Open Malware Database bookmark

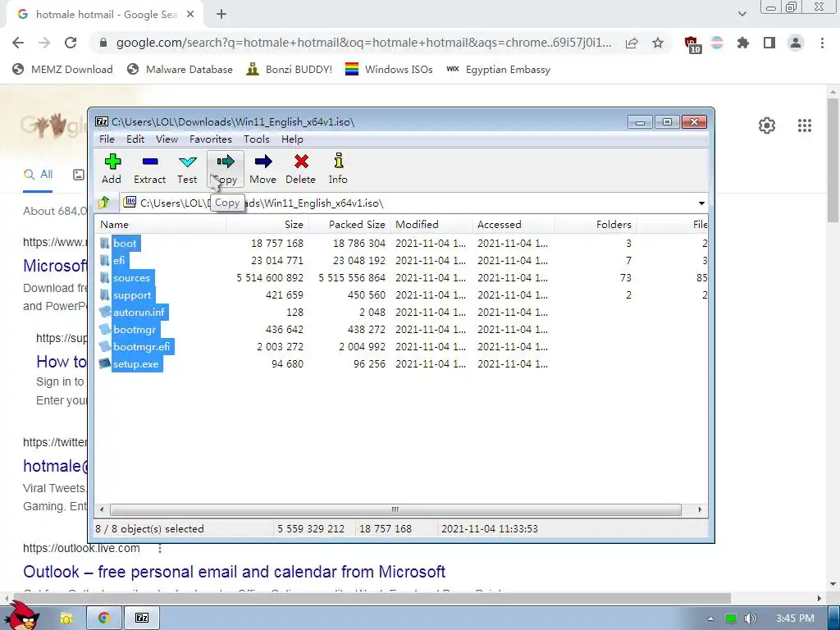coord(180,70)
